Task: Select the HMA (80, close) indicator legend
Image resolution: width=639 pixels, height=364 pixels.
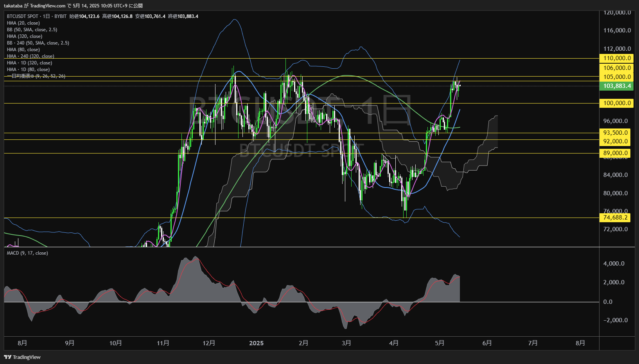Action: (x=23, y=50)
